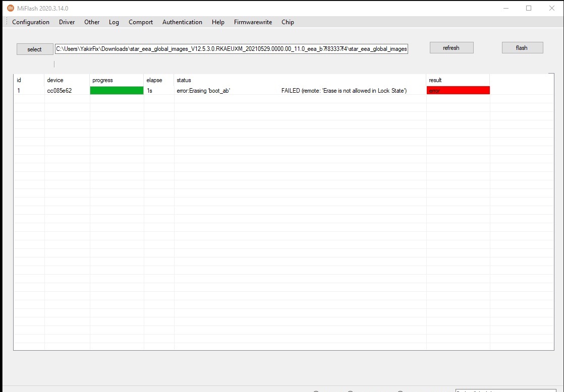The height and width of the screenshot is (392, 564).
Task: Select device cc085e62 in the list
Action: point(60,91)
